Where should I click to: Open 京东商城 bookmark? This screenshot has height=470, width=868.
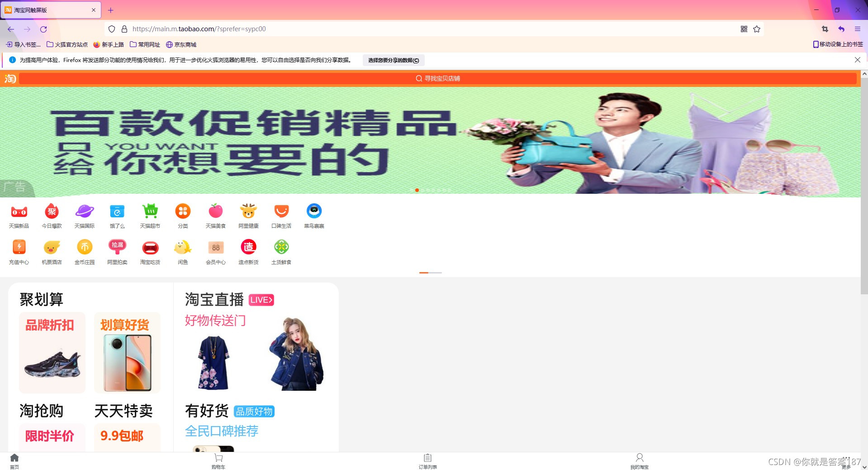[x=181, y=44]
